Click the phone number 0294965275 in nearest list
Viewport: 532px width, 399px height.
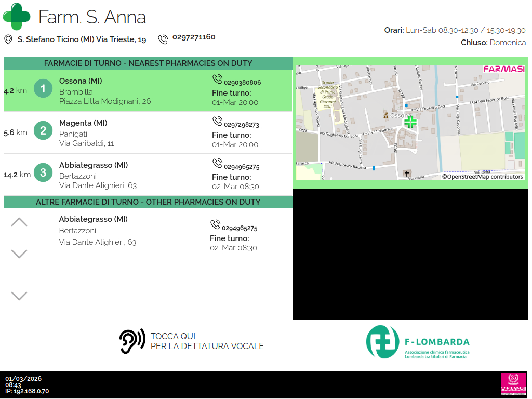242,167
